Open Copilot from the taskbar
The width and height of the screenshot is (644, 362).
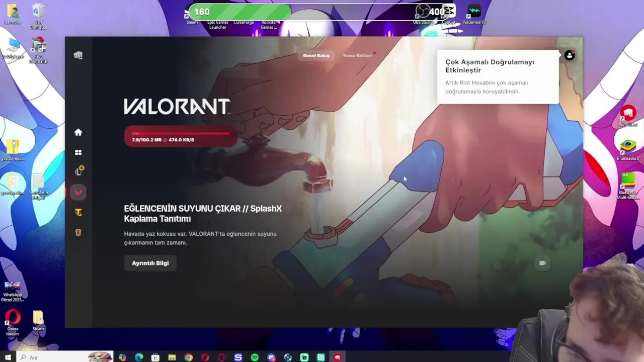pos(123,357)
